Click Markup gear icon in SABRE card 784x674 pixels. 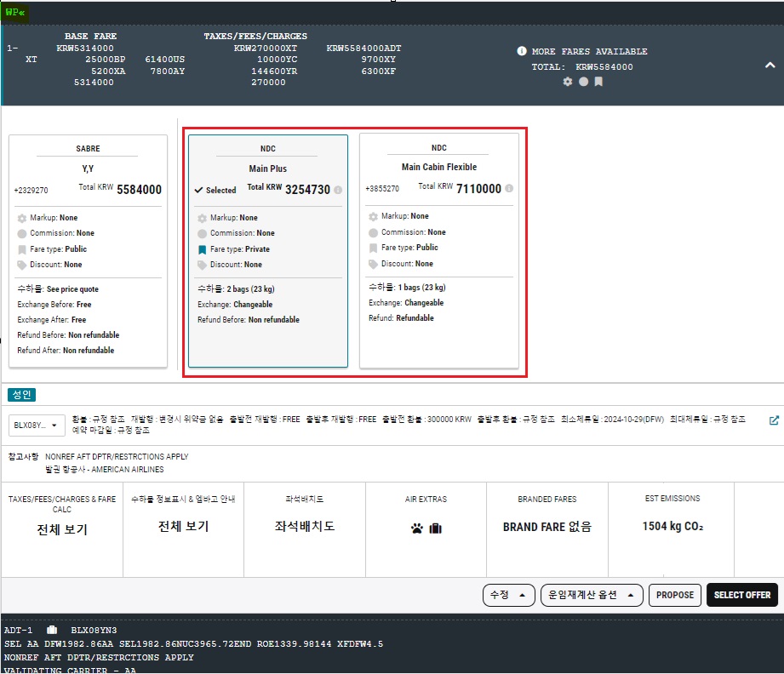point(22,218)
